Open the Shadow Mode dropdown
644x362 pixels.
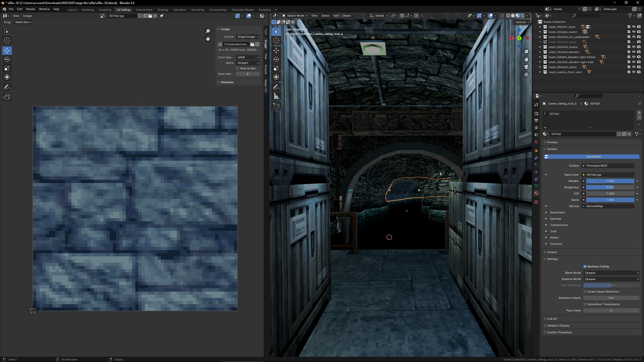pyautogui.click(x=611, y=279)
